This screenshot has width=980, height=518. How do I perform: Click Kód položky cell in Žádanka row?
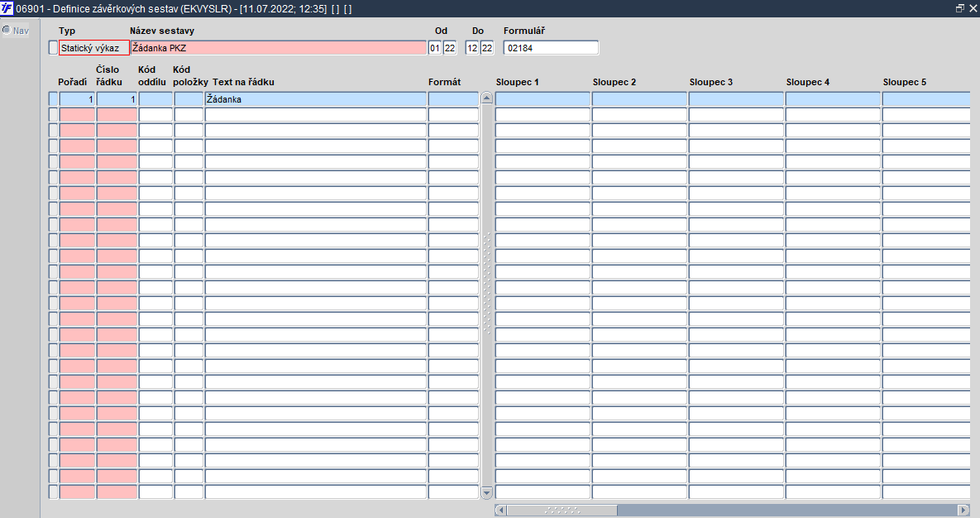tap(189, 98)
